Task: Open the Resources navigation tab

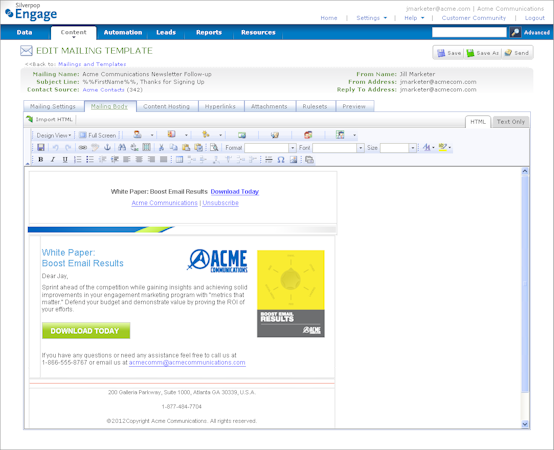Action: point(258,32)
